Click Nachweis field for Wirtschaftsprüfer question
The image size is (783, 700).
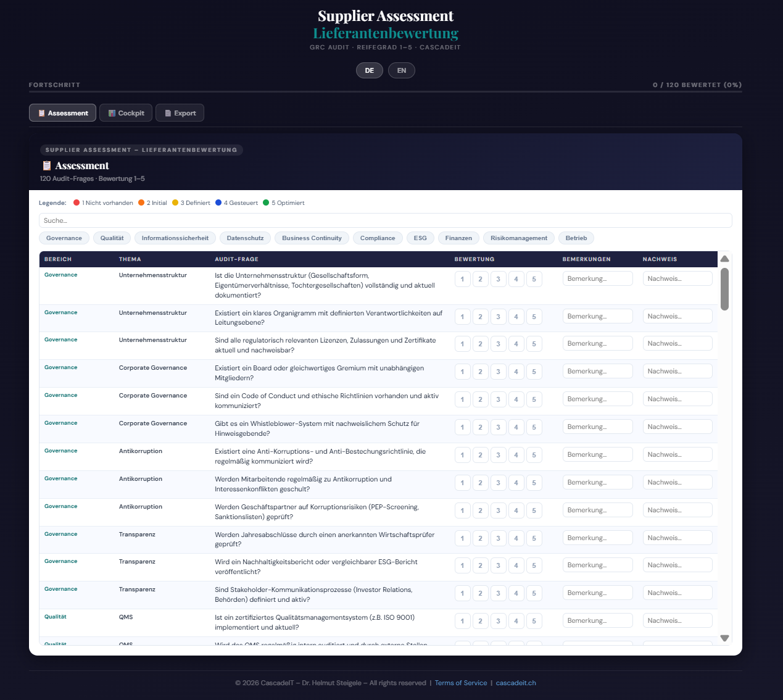tap(677, 538)
